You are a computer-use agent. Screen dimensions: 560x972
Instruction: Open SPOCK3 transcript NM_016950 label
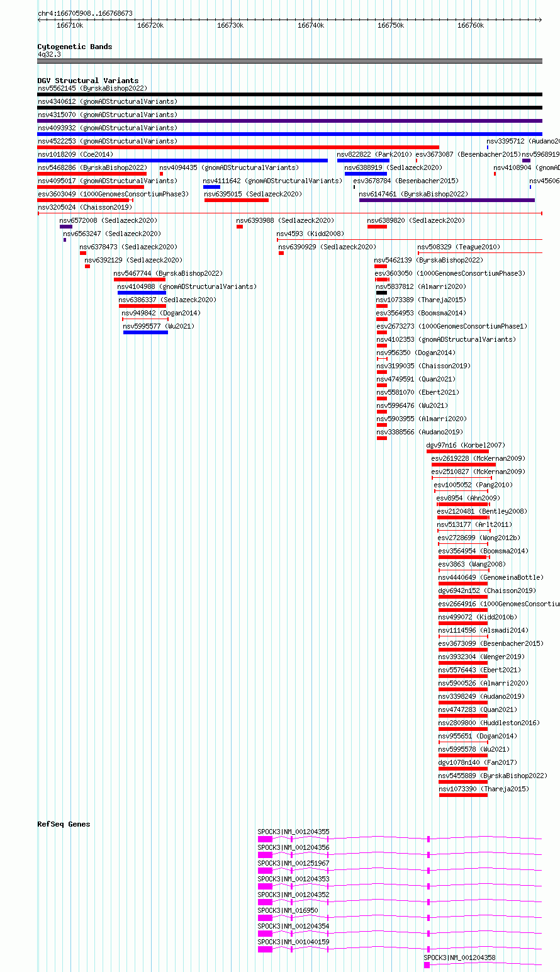(x=288, y=911)
